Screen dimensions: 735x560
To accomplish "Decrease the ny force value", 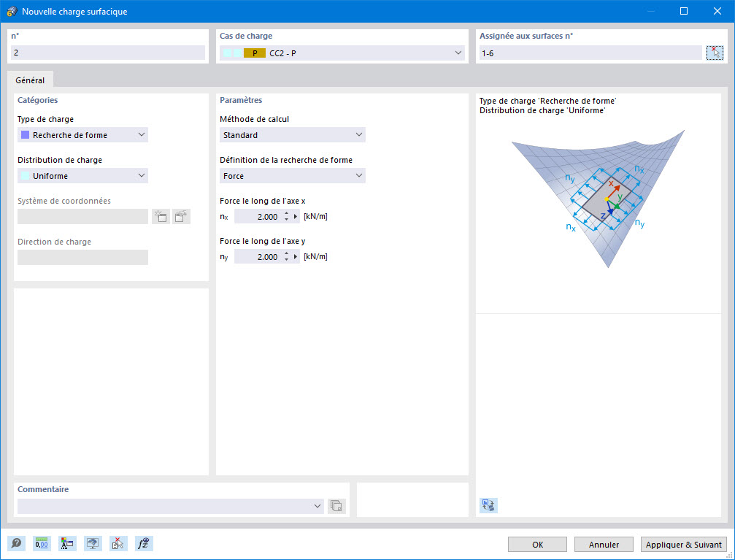I will pos(286,260).
